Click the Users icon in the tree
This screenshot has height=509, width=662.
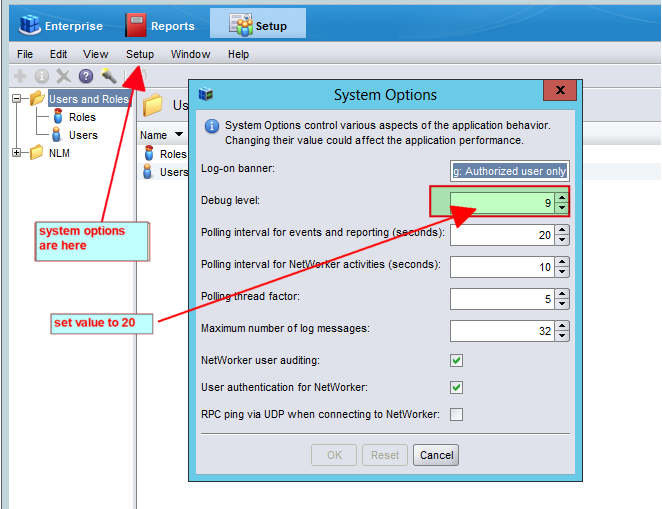pyautogui.click(x=57, y=135)
